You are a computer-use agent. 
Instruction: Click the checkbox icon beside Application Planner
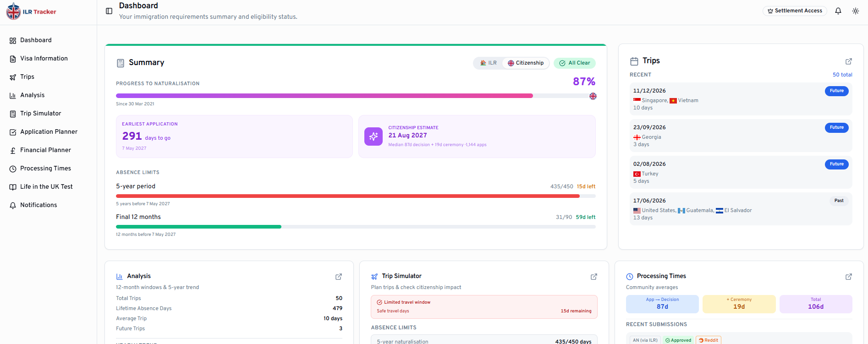13,132
